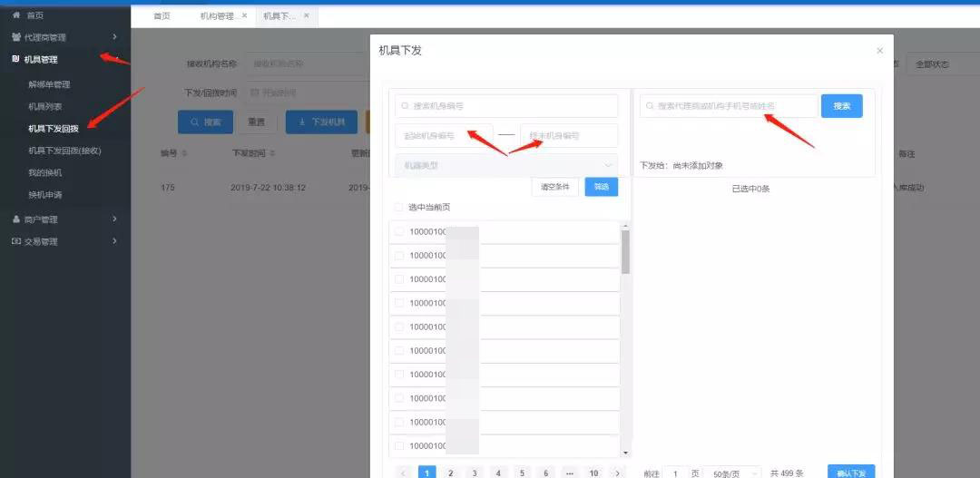
Task: Open 我的换机 in the sidebar
Action: [x=45, y=172]
